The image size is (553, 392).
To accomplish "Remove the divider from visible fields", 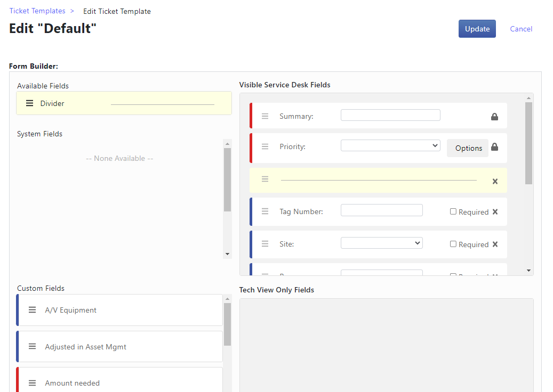I will coord(495,181).
